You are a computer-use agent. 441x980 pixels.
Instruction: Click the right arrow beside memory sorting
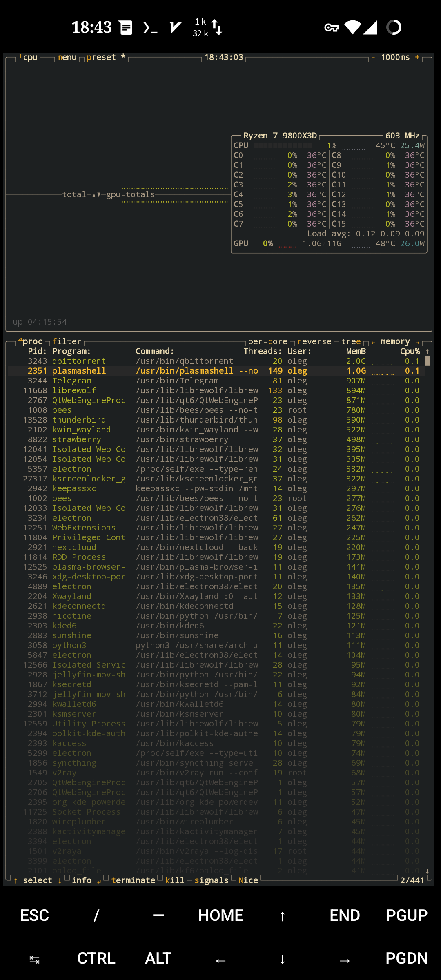(417, 342)
